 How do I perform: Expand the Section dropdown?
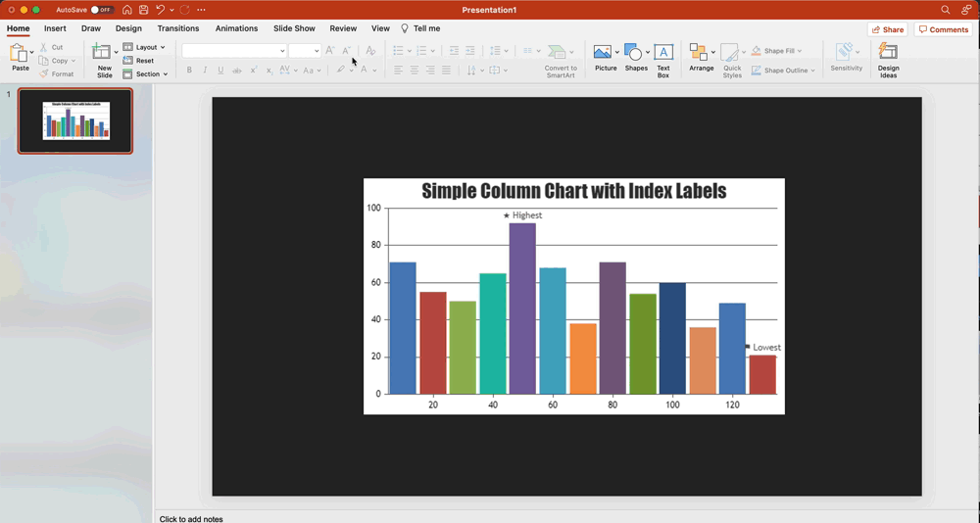click(x=165, y=73)
